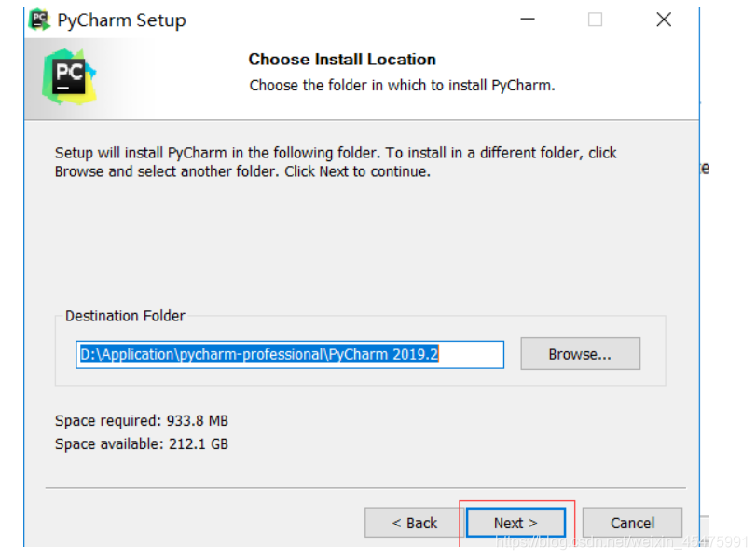Click the large PyCharm PC logo
The width and height of the screenshot is (756, 559).
coord(69,77)
